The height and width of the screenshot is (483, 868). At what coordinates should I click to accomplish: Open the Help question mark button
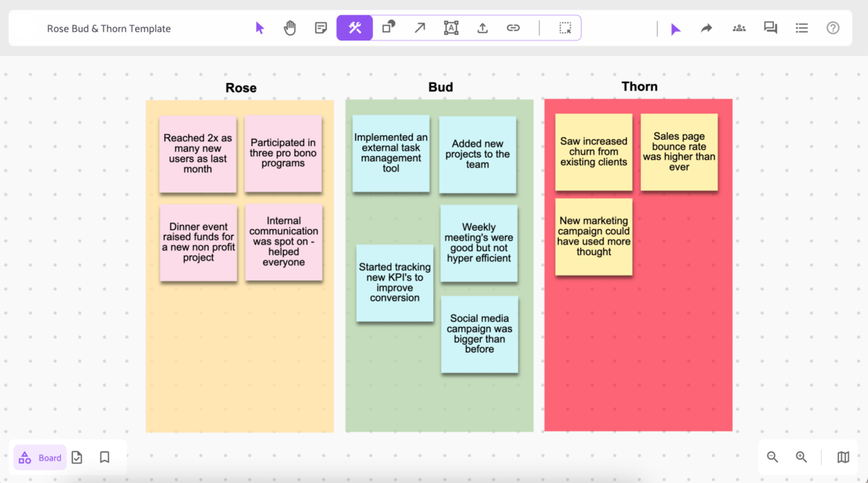pos(833,27)
